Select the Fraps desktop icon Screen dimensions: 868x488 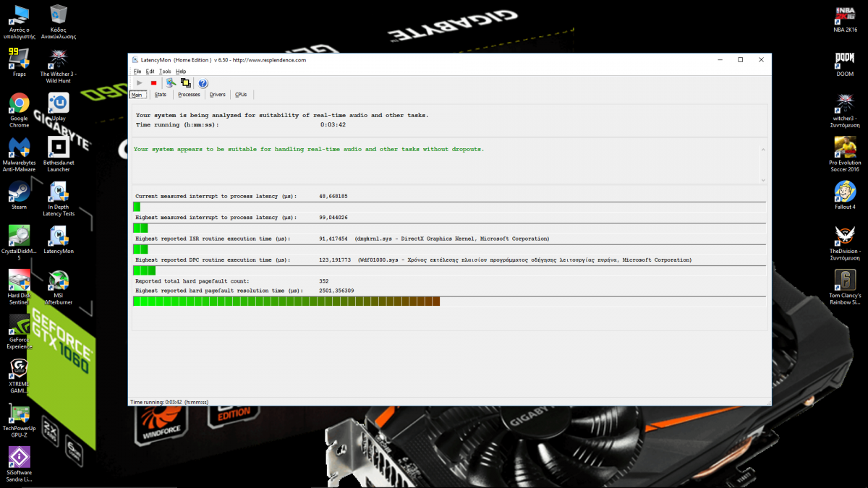click(x=19, y=63)
